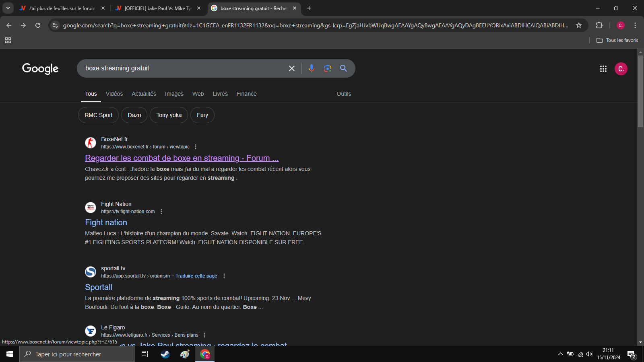The height and width of the screenshot is (362, 644).
Task: Open the volume control in tray
Action: (589, 354)
